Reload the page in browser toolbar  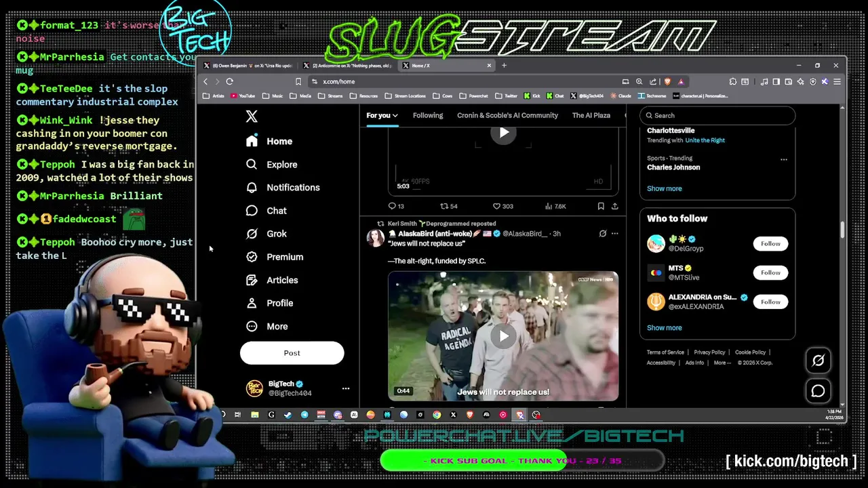point(229,81)
